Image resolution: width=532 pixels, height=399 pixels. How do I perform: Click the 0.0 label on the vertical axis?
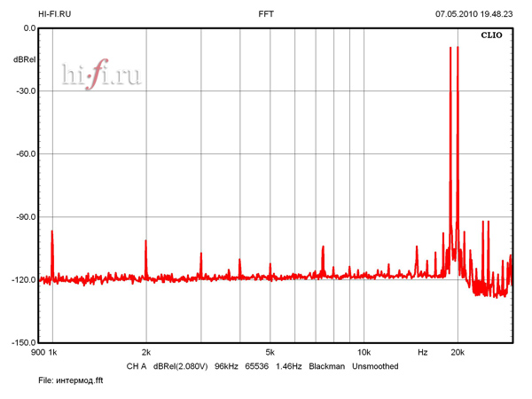click(28, 28)
